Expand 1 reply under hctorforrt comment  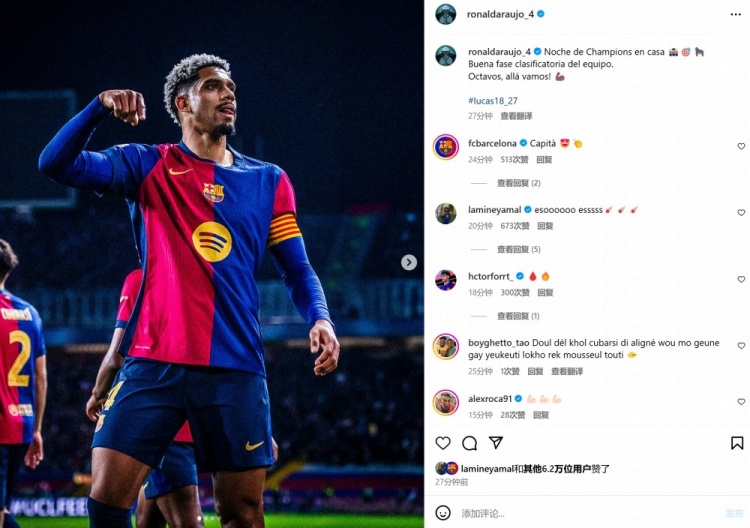coord(518,316)
